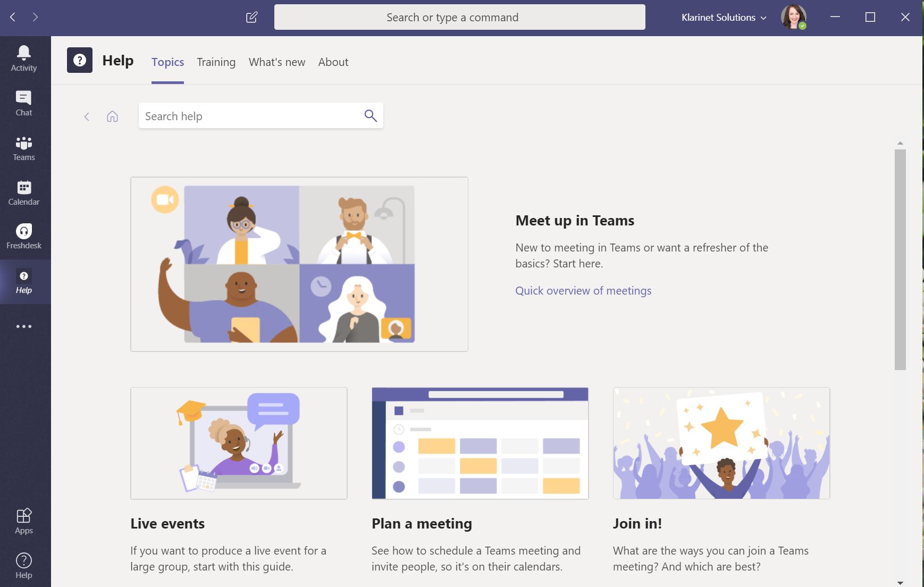Click the 'New to meeting in Teams' description
This screenshot has width=924, height=587.
click(642, 256)
